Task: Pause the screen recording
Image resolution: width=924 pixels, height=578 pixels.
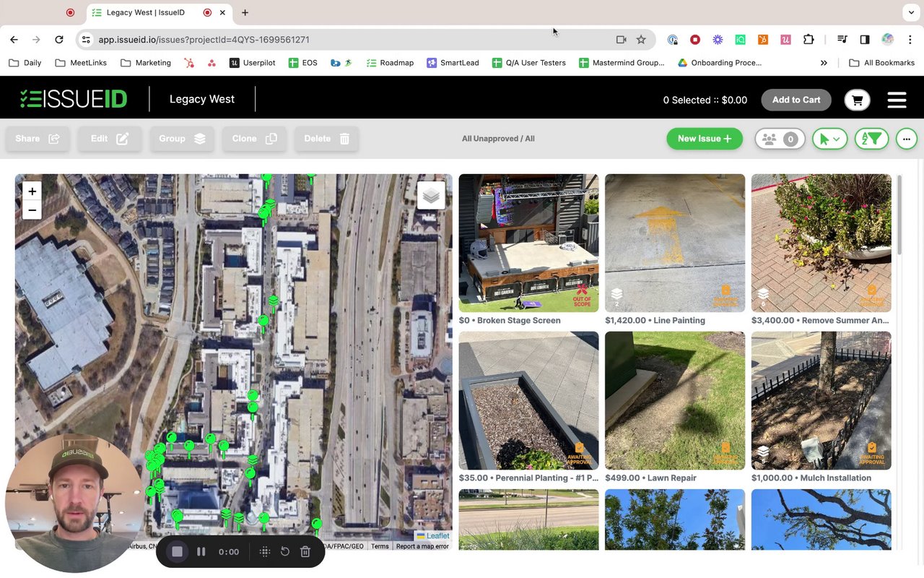Action: pyautogui.click(x=201, y=551)
